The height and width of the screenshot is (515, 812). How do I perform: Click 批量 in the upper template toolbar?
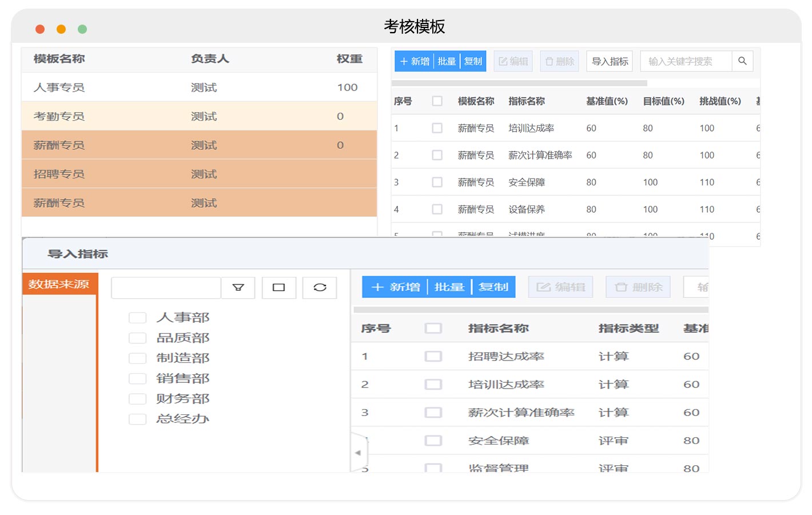point(447,61)
